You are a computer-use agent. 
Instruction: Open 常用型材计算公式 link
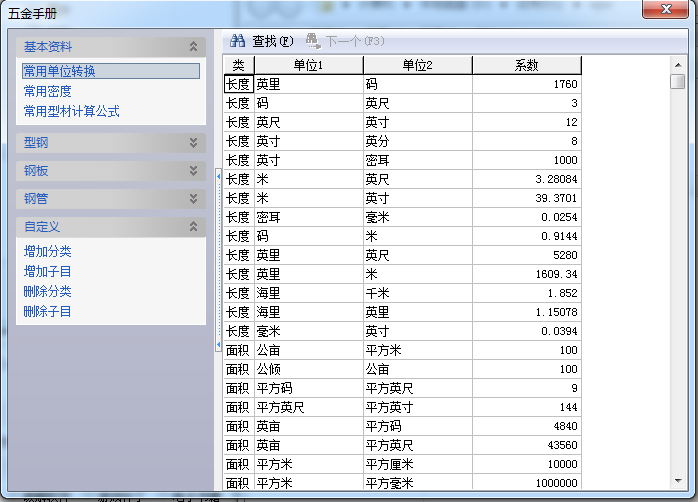[72, 111]
